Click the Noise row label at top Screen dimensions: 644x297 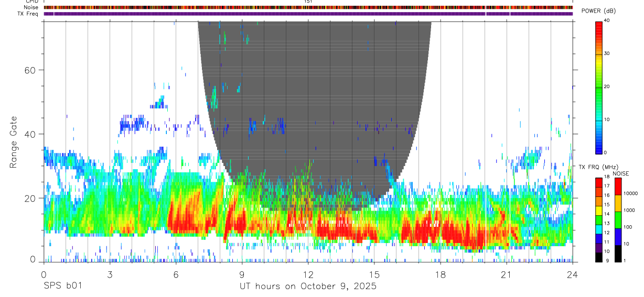31,7
